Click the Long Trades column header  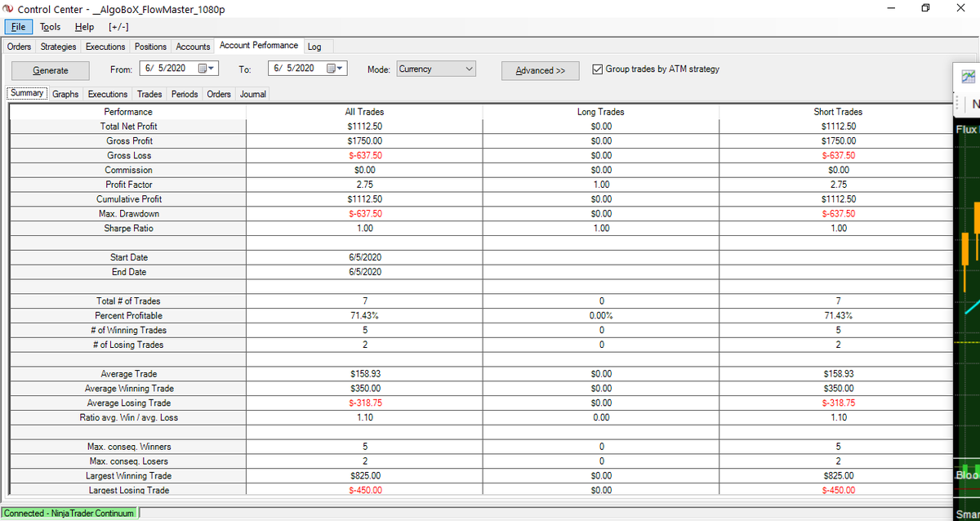tap(601, 112)
